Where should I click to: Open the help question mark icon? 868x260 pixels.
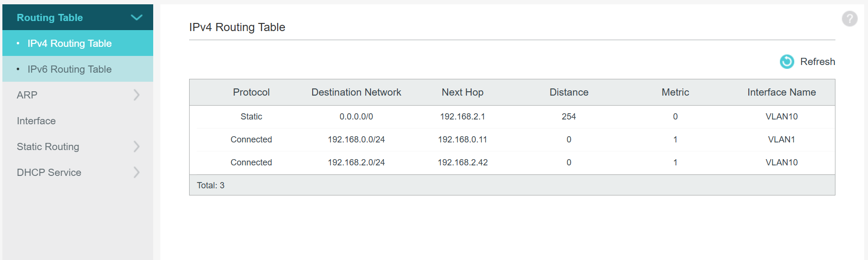849,19
